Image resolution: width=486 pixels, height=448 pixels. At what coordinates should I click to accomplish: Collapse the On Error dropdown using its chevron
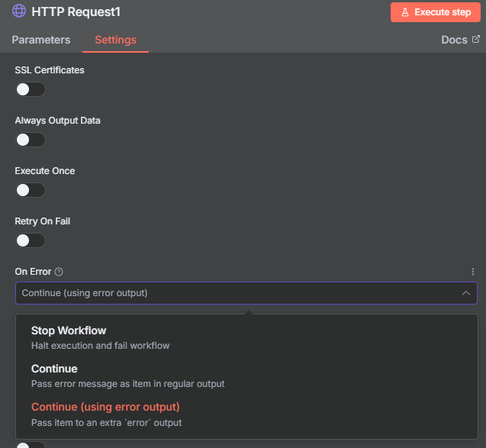tap(465, 293)
